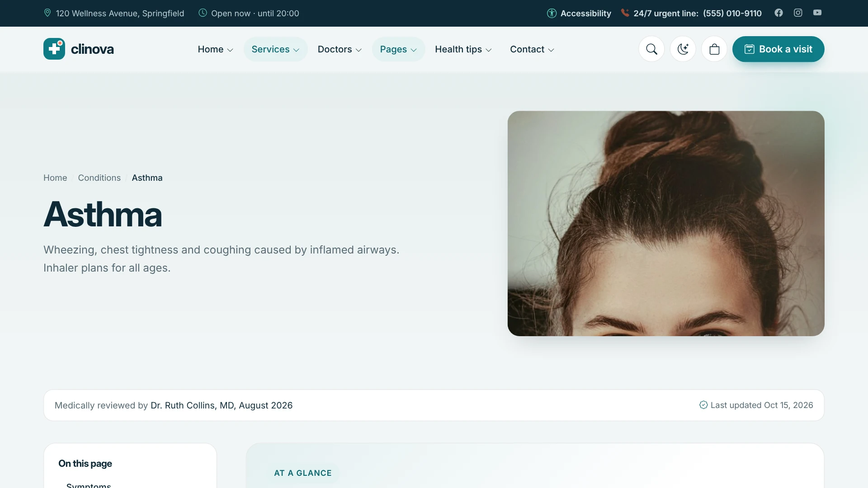The image size is (868, 488).
Task: Open the Doctors nav item
Action: click(340, 49)
